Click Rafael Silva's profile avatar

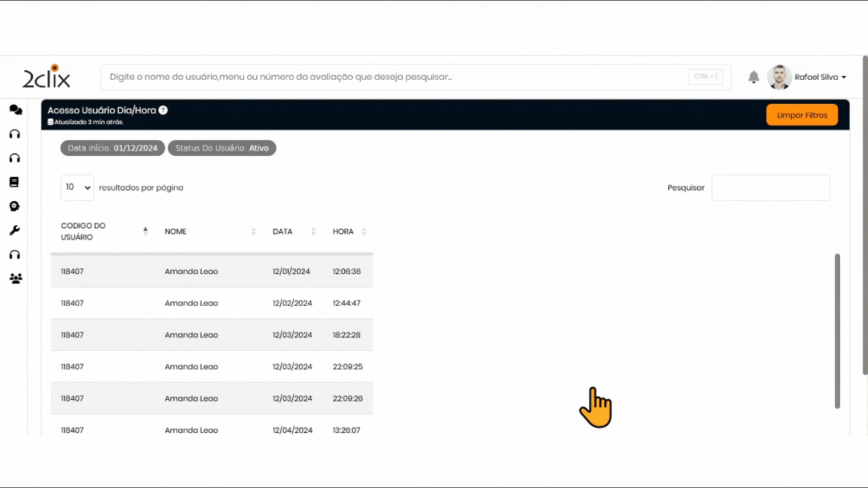779,77
